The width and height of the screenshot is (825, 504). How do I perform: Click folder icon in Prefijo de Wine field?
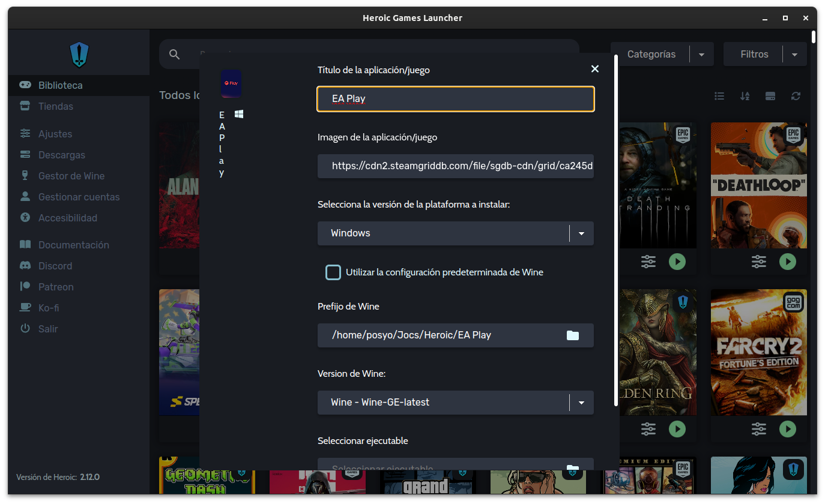tap(572, 335)
